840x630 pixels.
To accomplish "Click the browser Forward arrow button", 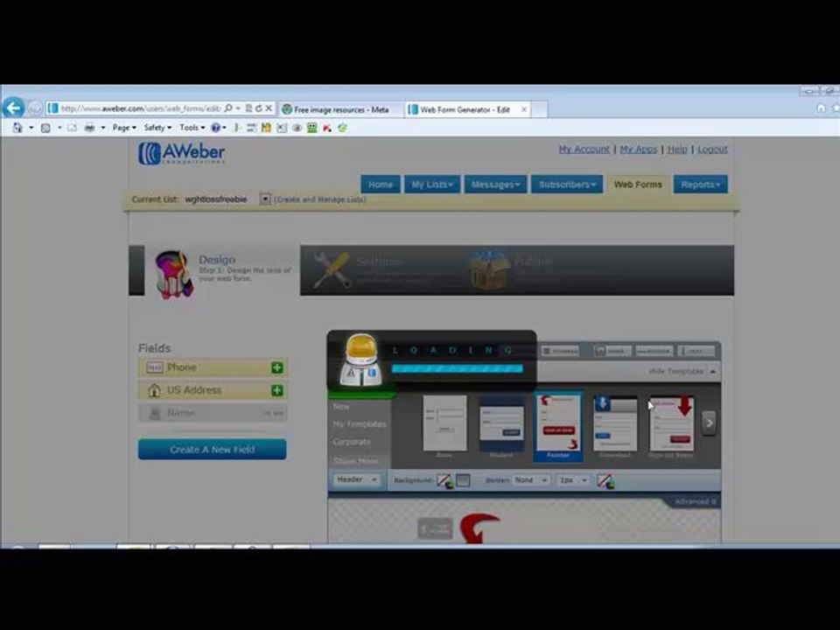I will coord(35,108).
